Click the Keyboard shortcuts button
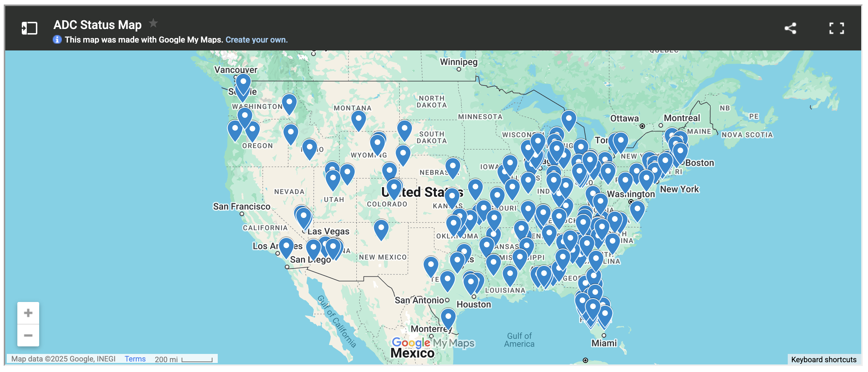Screen dimensions: 868x372 (824, 360)
